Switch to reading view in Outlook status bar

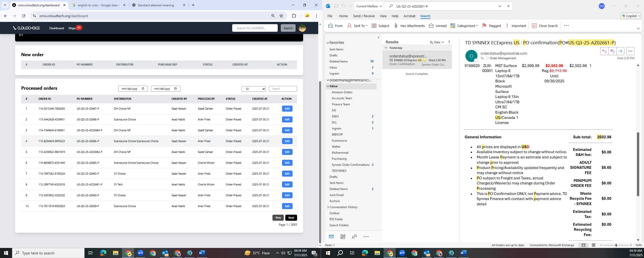click(x=593, y=245)
